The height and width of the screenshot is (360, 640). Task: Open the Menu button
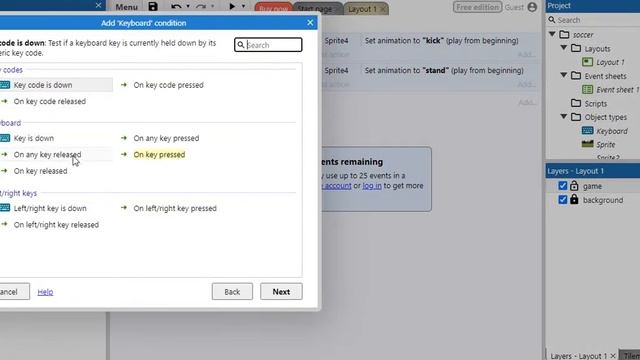click(x=126, y=7)
